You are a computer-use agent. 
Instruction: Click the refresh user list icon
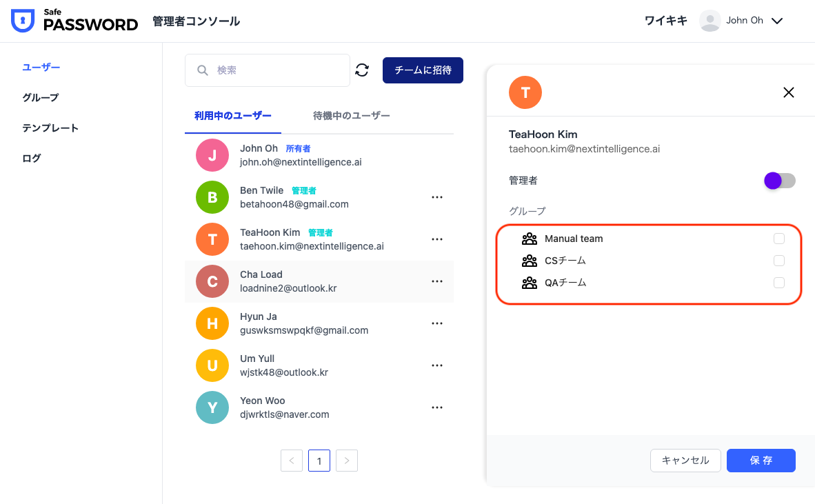tap(362, 70)
